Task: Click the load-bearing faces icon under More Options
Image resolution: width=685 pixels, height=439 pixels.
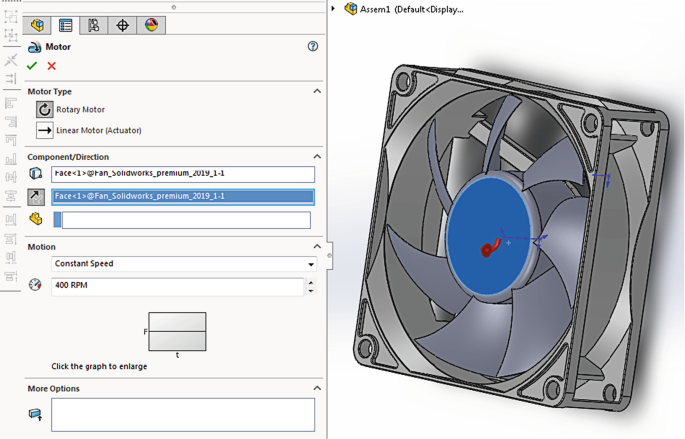Action: [x=36, y=414]
